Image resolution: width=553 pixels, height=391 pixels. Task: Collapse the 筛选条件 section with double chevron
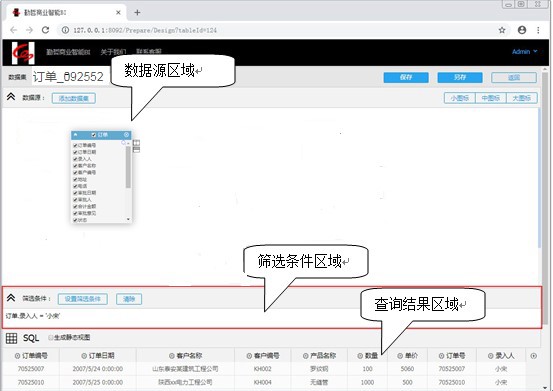(11, 298)
